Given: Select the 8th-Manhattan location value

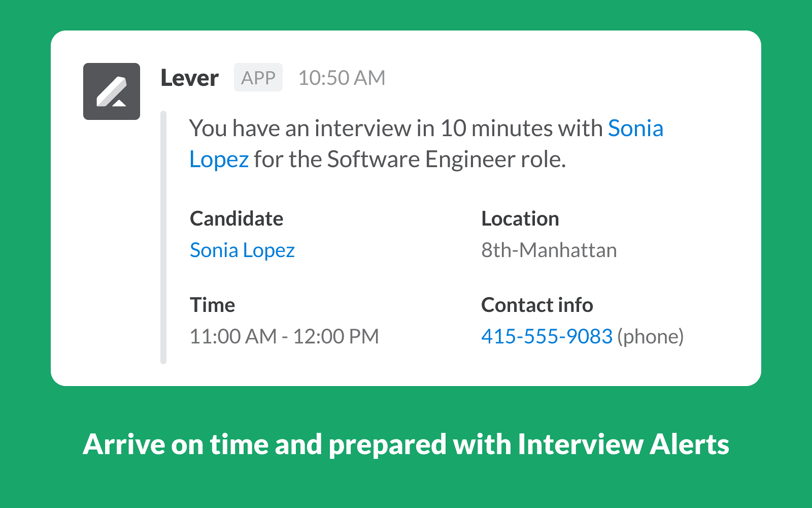Looking at the screenshot, I should (549, 250).
